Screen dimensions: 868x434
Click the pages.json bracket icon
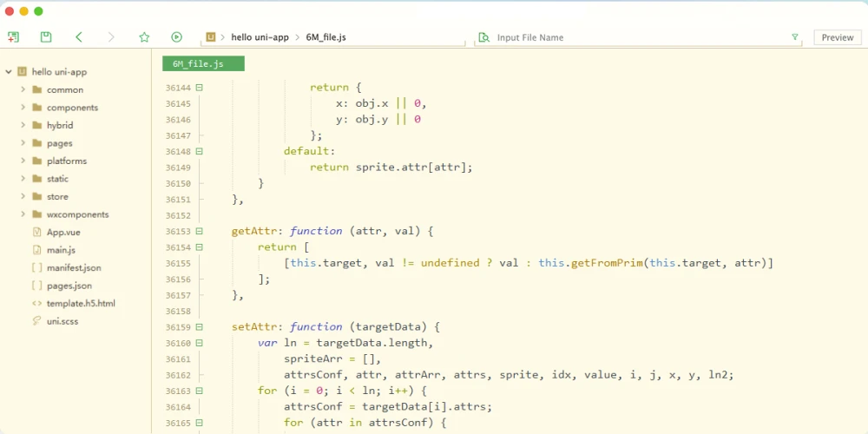click(x=37, y=286)
